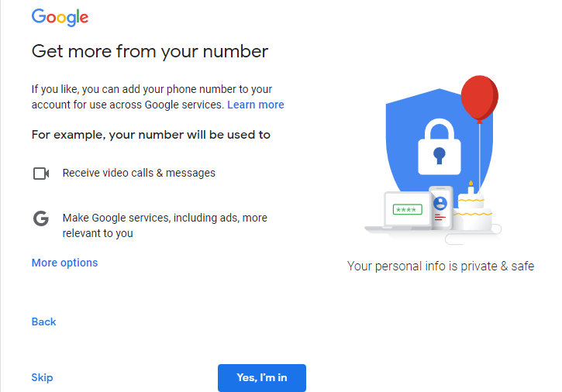Click the blue shield illustration

click(439, 143)
